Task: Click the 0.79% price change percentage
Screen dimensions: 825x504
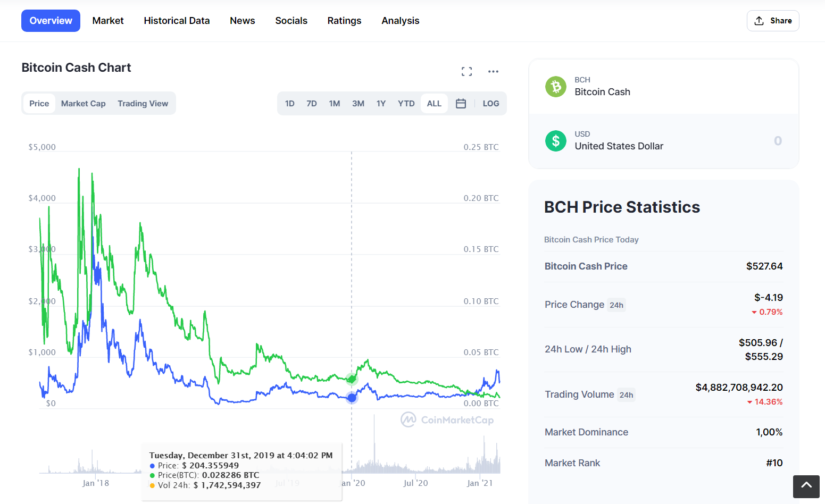Action: 767,312
